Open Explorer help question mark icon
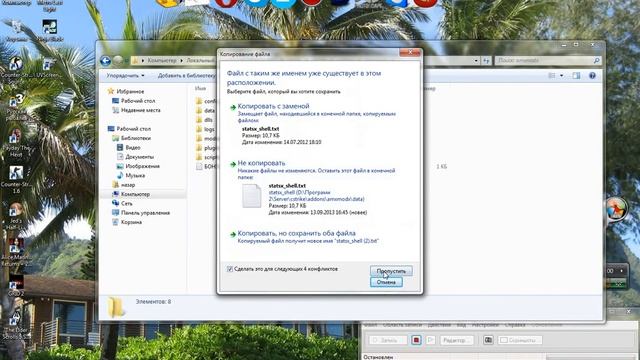640x360 pixels. [x=592, y=76]
